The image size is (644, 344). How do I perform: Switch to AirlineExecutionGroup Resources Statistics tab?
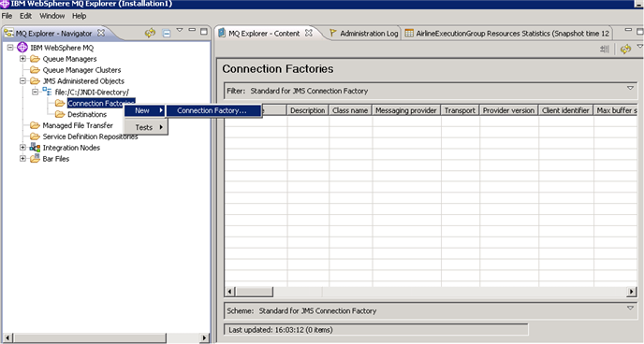click(507, 34)
